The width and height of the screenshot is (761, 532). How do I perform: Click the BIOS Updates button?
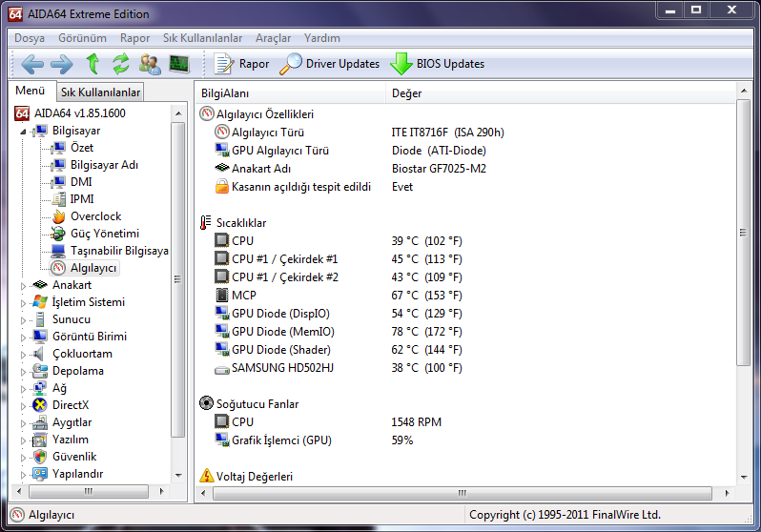[x=438, y=64]
